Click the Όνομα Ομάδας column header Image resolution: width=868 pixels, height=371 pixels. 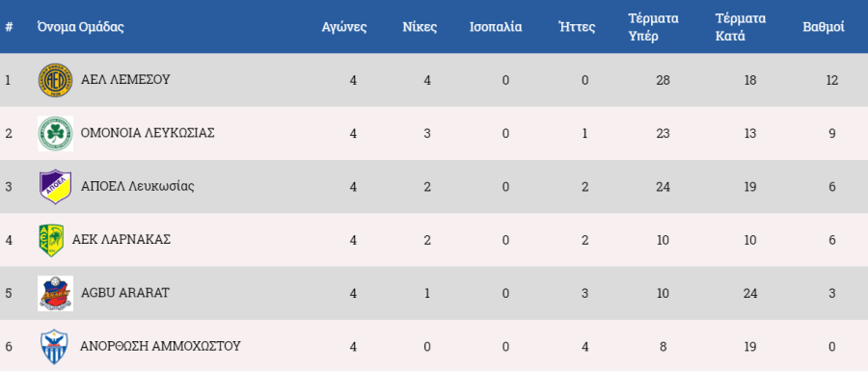coord(81,27)
